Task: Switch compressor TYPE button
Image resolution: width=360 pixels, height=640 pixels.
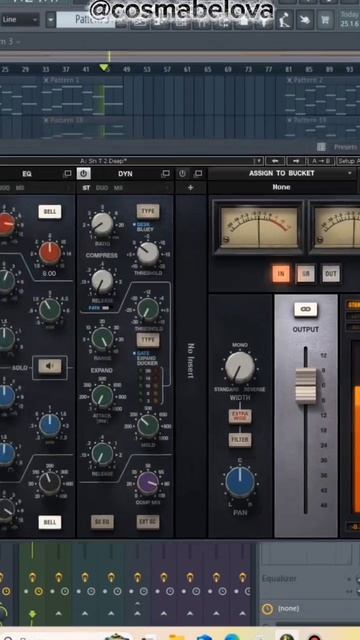Action: (x=148, y=212)
